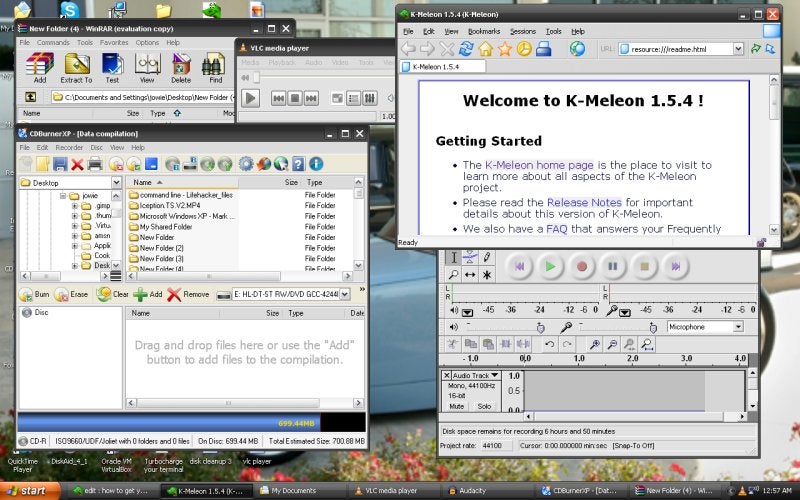Expand amsn folder in tree
Viewport: 800px width, 500px height.
pos(75,236)
